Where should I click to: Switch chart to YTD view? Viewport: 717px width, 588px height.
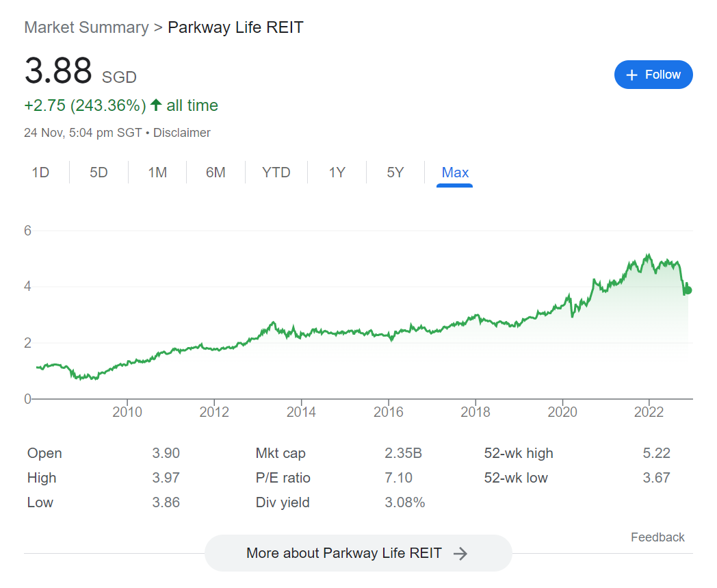(276, 172)
